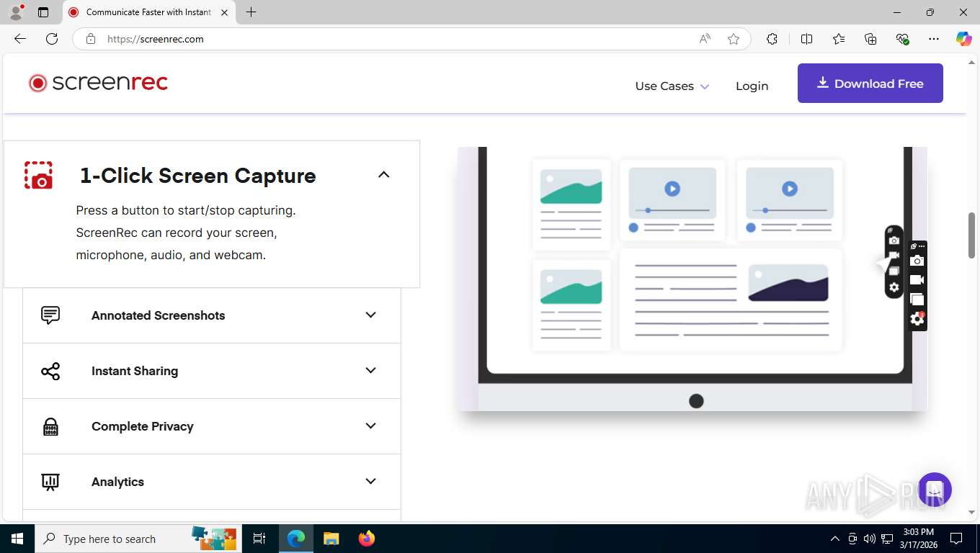This screenshot has width=980, height=553.
Task: Refresh the page with the reload icon
Action: pos(52,39)
